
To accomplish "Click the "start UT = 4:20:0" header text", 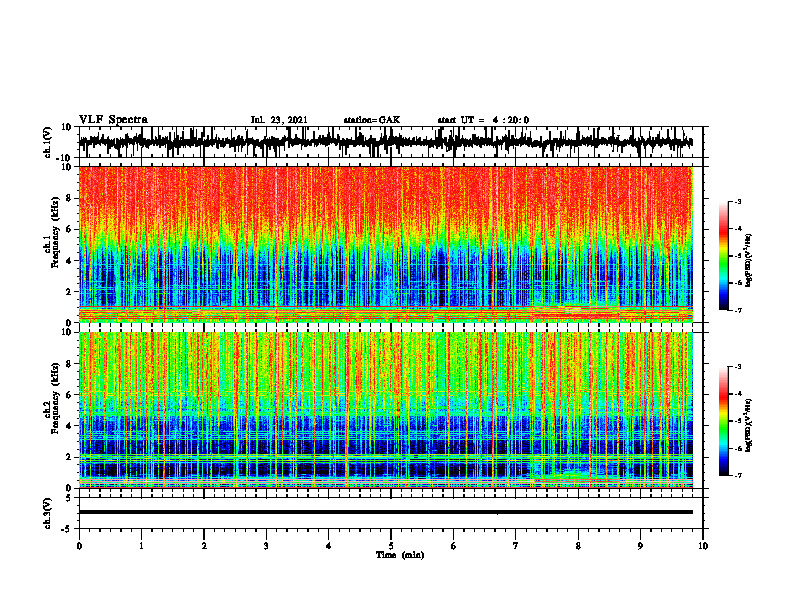I will point(483,120).
